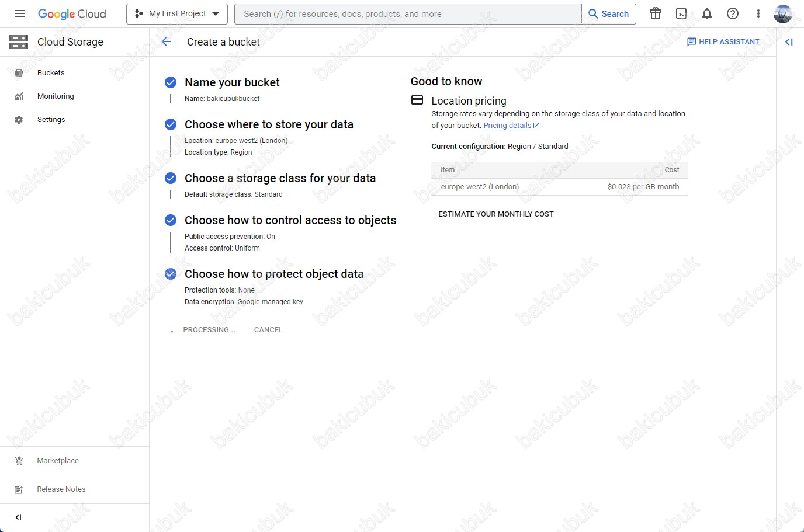Click Estimate Your Monthly Cost
Image resolution: width=804 pixels, height=532 pixels.
pos(496,214)
